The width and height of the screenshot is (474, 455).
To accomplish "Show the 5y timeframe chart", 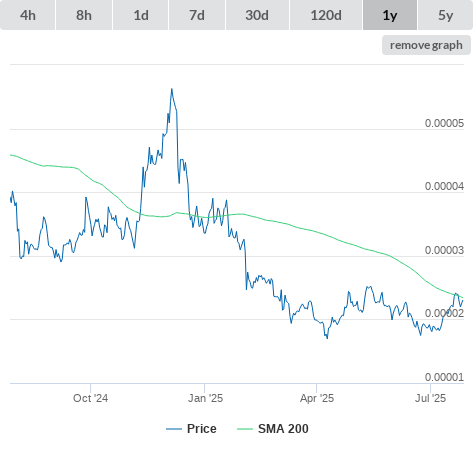I will coord(445,15).
